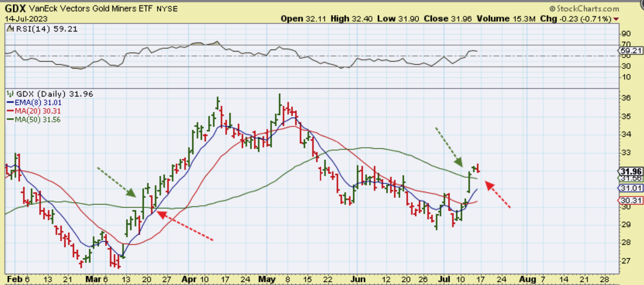Click the 29 price level on the axis

[626, 224]
